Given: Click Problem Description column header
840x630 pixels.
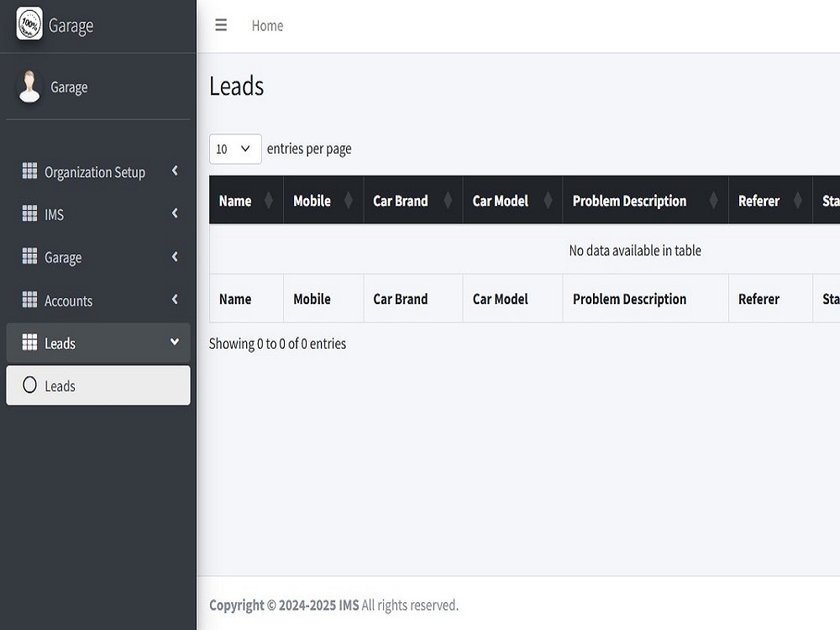Looking at the screenshot, I should coord(645,200).
